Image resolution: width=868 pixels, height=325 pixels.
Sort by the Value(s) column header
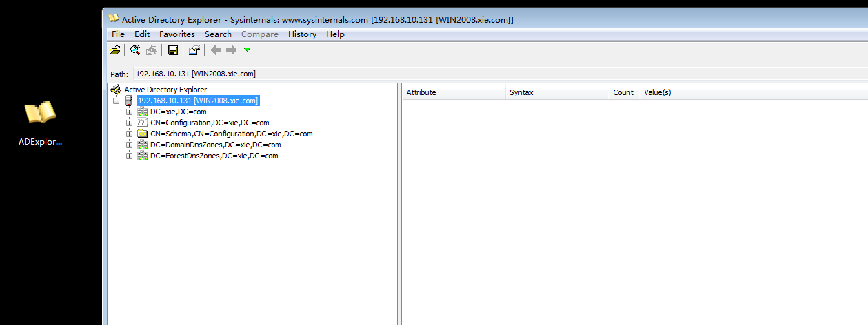click(x=754, y=92)
